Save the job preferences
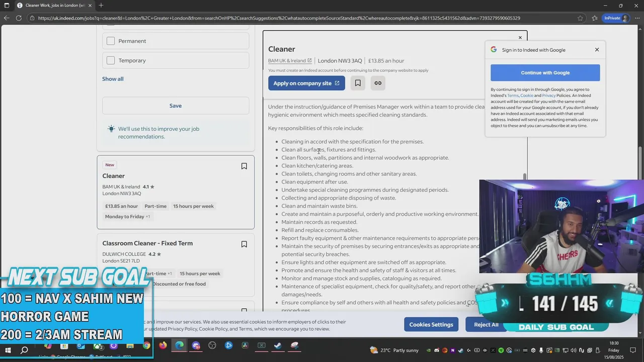This screenshot has height=362, width=644. (176, 106)
